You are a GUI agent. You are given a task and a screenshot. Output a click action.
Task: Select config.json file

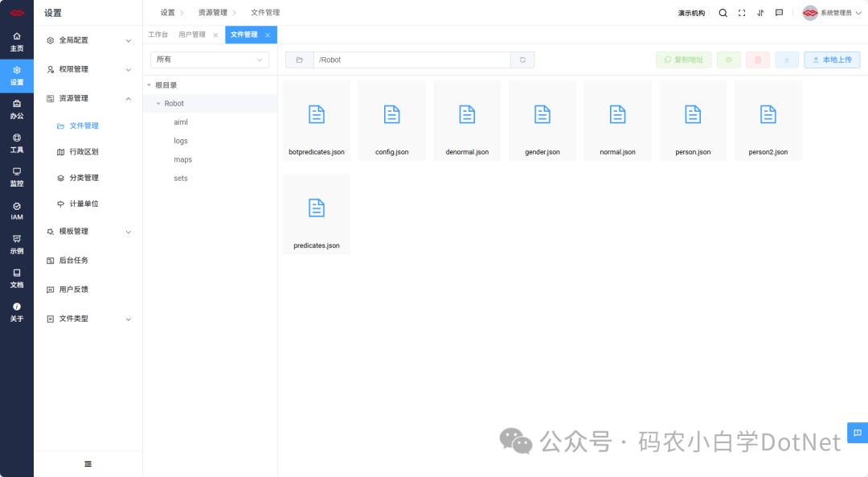[x=392, y=121]
